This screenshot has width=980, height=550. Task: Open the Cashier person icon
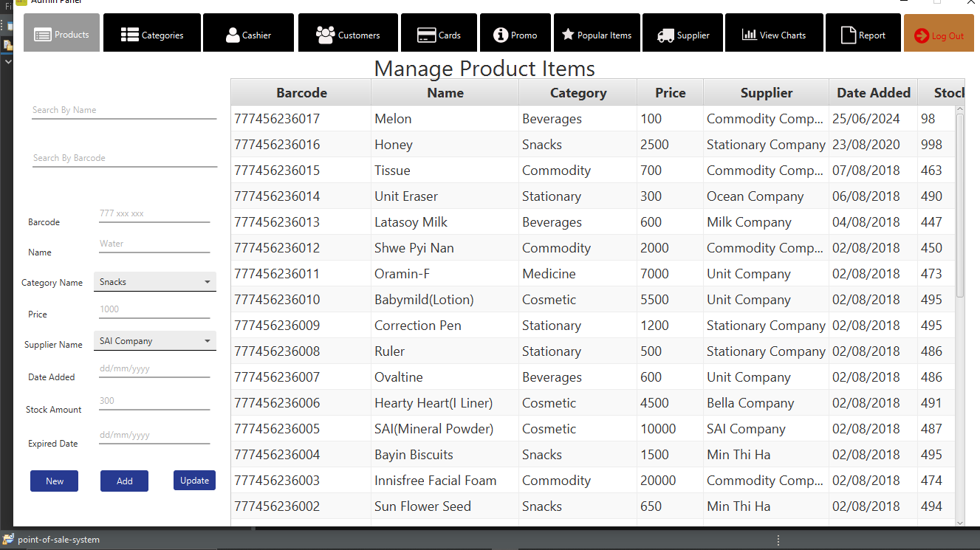pos(233,35)
